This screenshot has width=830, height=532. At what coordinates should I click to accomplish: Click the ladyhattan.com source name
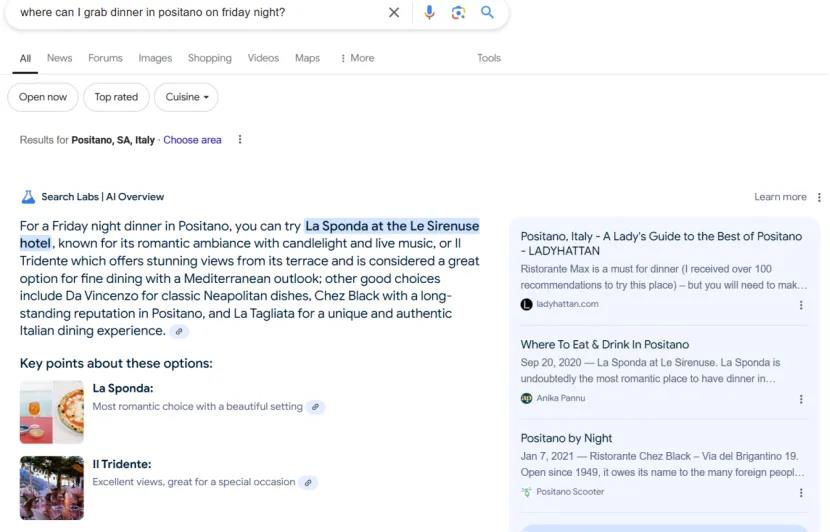567,304
